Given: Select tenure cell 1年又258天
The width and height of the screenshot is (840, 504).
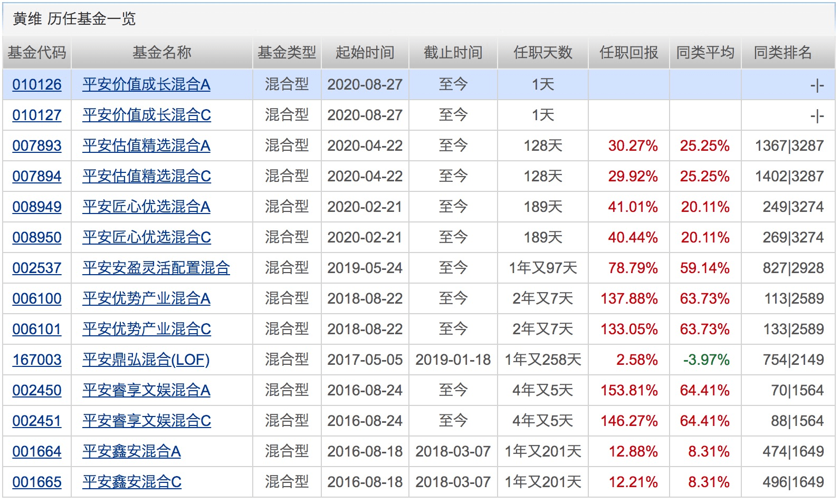Looking at the screenshot, I should [x=543, y=360].
